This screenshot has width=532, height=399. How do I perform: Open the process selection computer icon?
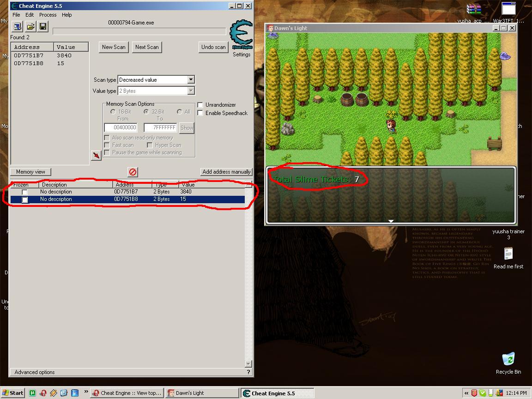(17, 26)
